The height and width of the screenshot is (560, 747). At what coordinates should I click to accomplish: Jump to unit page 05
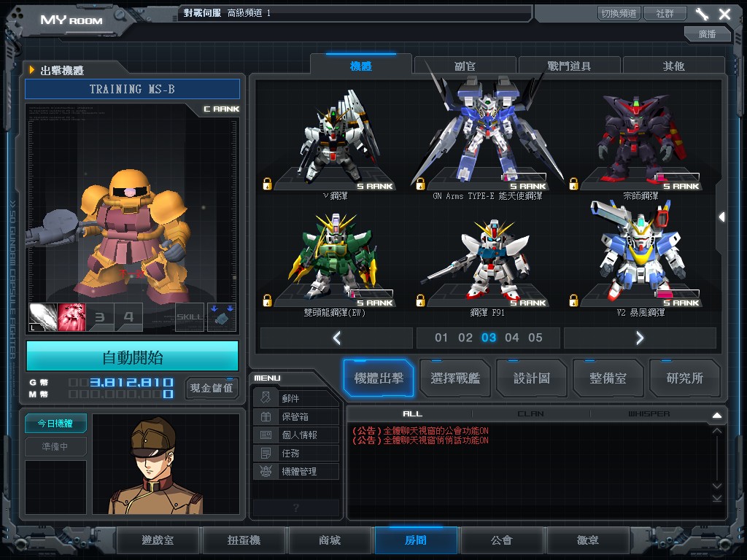click(x=535, y=338)
